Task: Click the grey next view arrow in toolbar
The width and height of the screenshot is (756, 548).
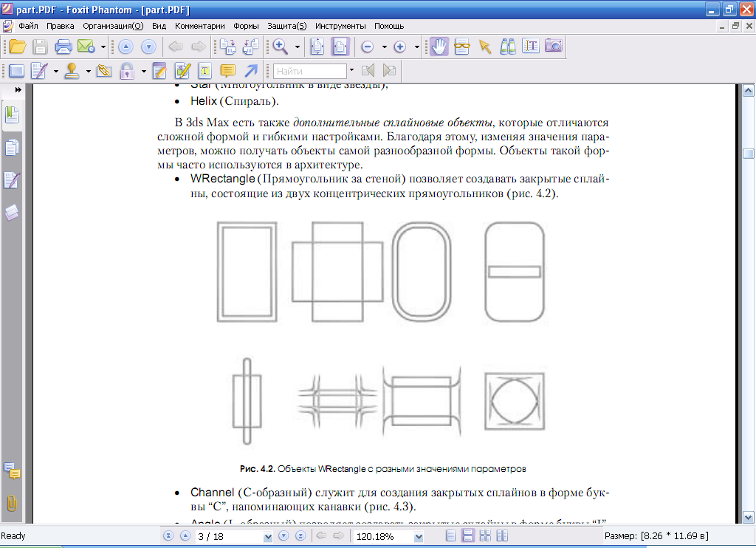Action: click(x=198, y=47)
